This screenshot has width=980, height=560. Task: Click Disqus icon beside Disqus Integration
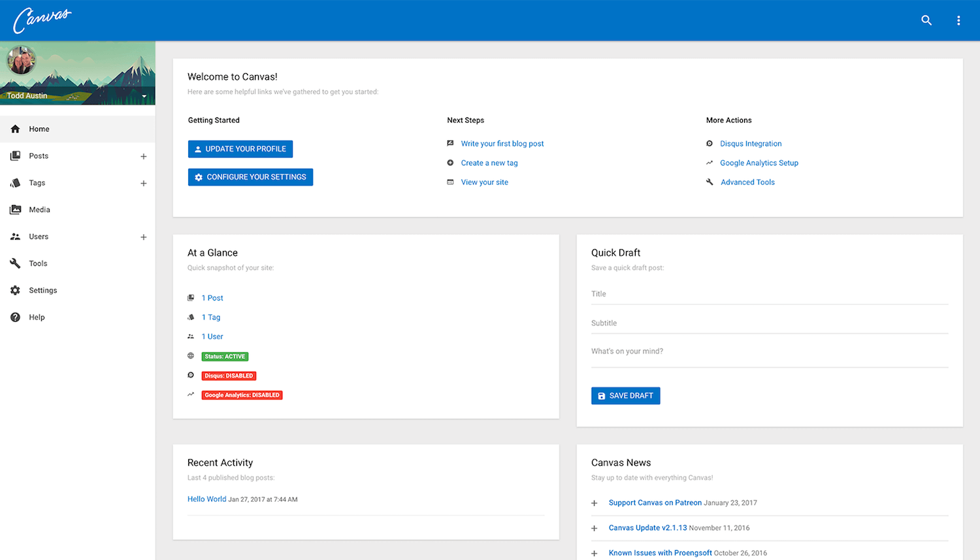click(710, 143)
